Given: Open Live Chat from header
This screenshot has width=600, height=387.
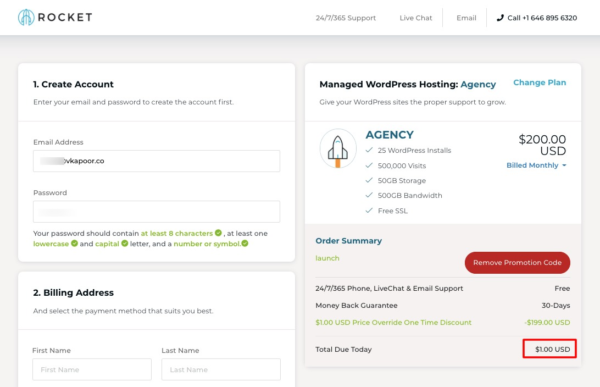Looking at the screenshot, I should point(416,18).
